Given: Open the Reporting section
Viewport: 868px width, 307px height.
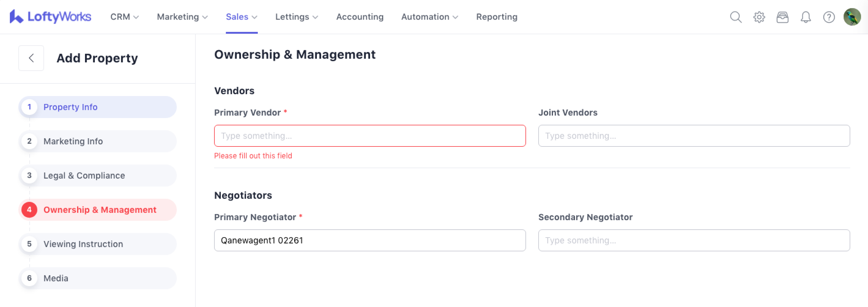Looking at the screenshot, I should pyautogui.click(x=496, y=17).
